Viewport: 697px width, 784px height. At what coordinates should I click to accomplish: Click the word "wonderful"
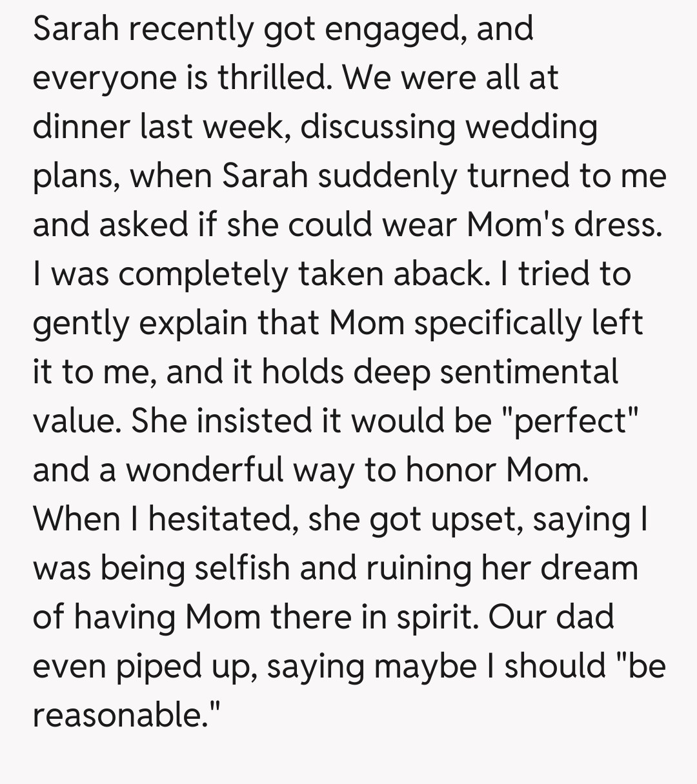pos(205,470)
